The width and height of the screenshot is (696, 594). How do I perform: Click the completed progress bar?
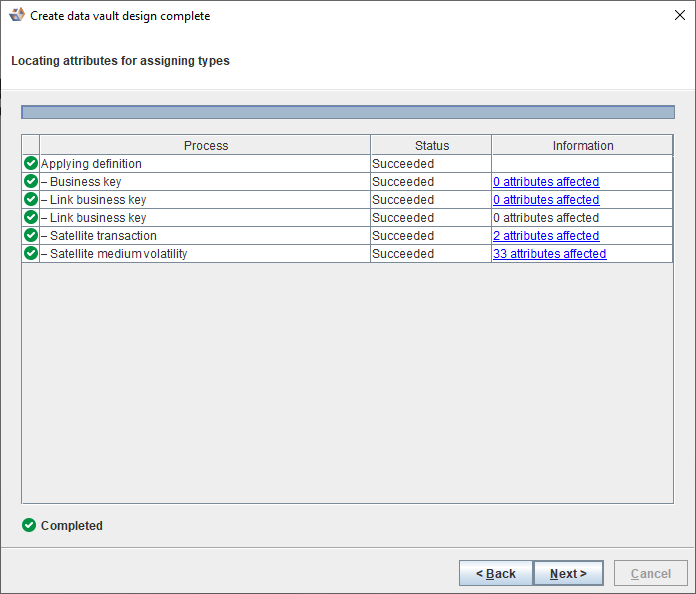[x=347, y=112]
